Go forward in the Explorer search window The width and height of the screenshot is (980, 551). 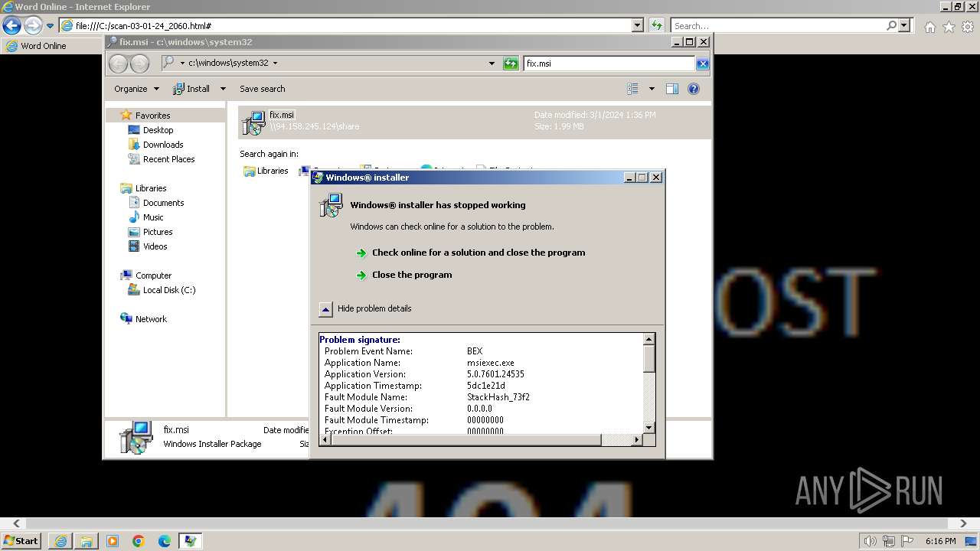tap(140, 64)
